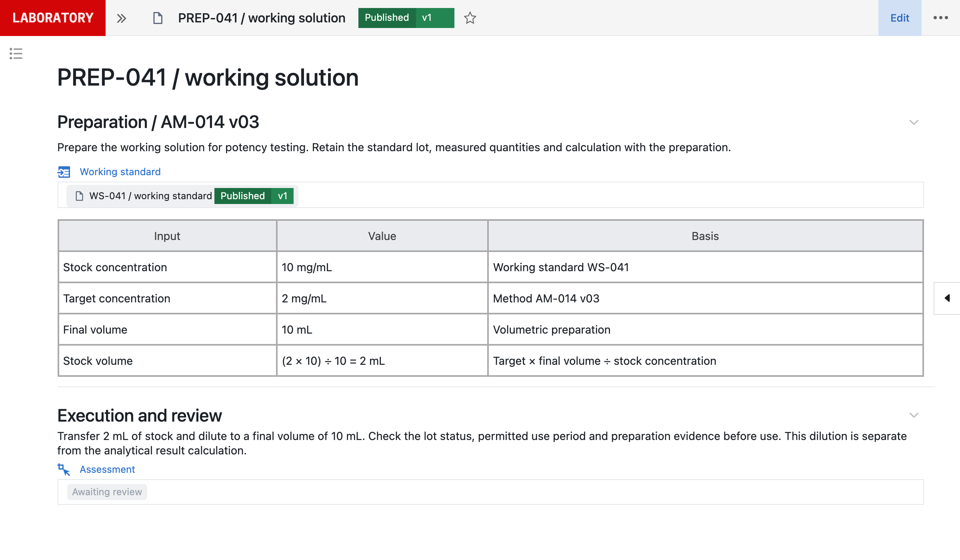This screenshot has height=560, width=960.
Task: Click the Stock volume cell
Action: (x=167, y=361)
